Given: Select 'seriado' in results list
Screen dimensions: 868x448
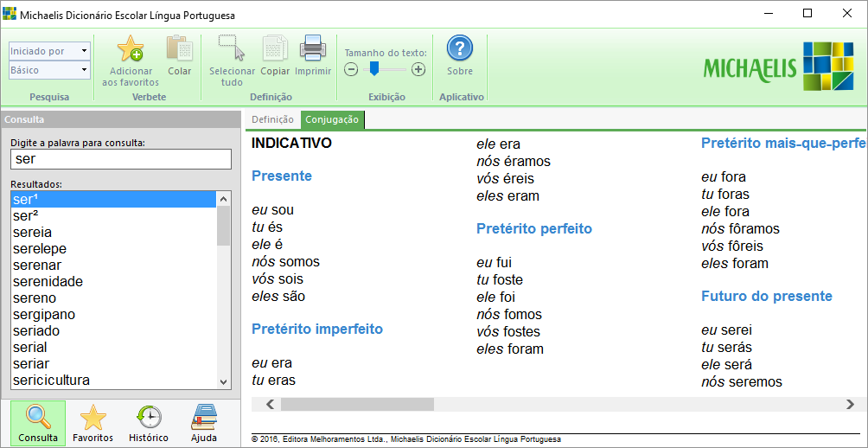Looking at the screenshot, I should (x=113, y=331).
